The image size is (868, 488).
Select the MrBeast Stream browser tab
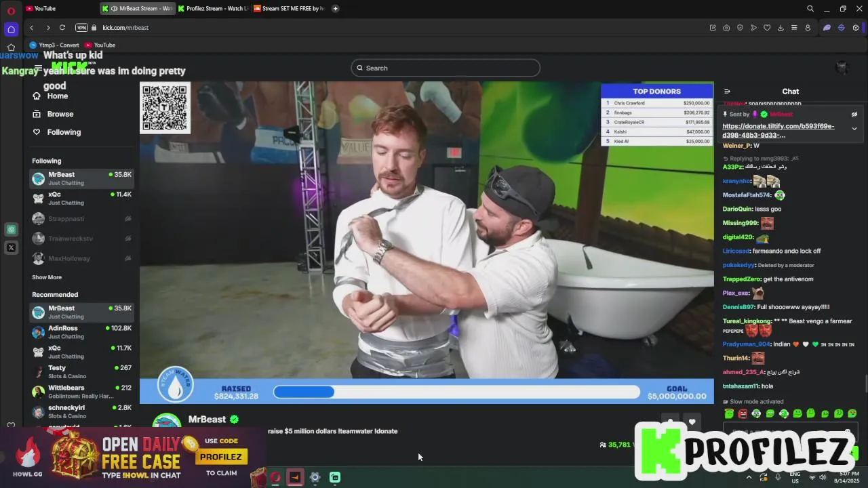tap(137, 9)
